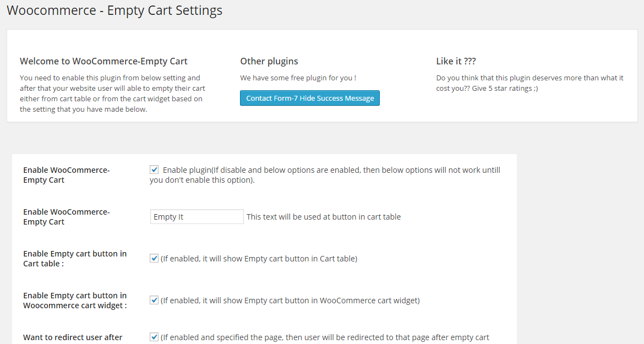This screenshot has width=644, height=344.
Task: Toggle Empty cart button in WooCommerce cart widget checkbox
Action: coord(154,300)
